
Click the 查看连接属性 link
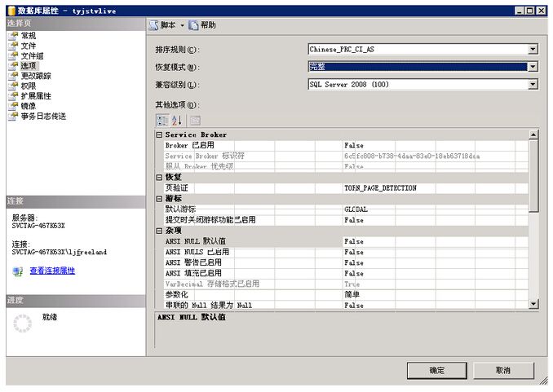52,271
